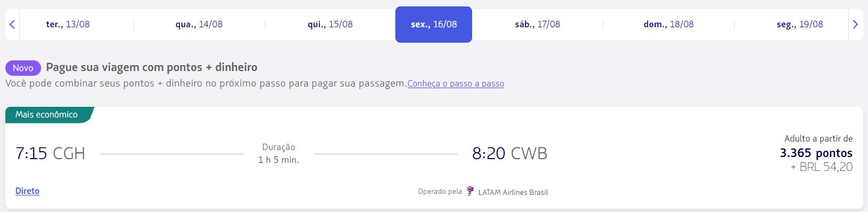
Task: Click the Mais econômico green tag
Action: 48,115
